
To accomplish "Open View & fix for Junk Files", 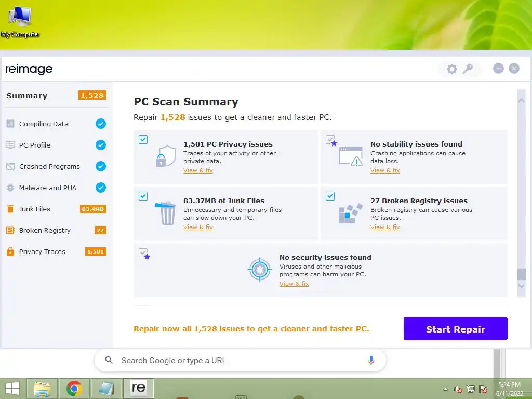I will pyautogui.click(x=198, y=227).
